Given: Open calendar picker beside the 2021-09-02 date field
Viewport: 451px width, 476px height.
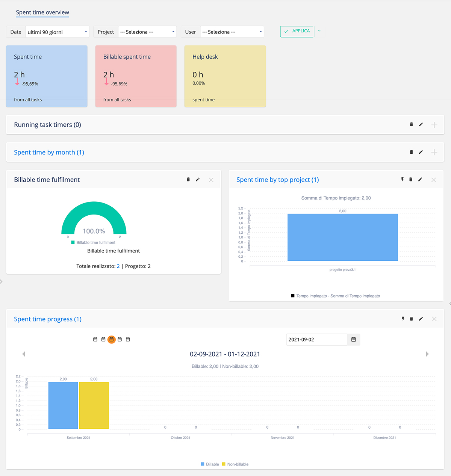Looking at the screenshot, I should 353,340.
